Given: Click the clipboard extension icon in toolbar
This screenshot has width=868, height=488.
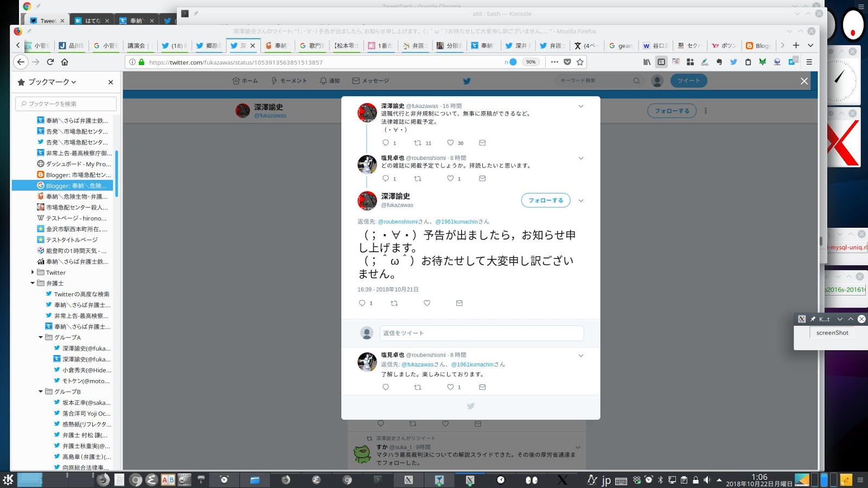Looking at the screenshot, I should coord(748,62).
